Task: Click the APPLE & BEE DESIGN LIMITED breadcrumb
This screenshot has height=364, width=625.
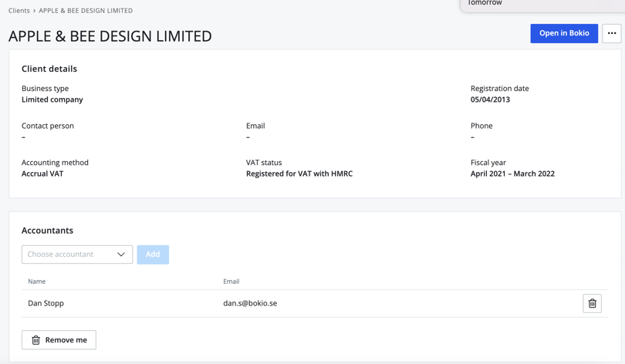Action: (86, 11)
